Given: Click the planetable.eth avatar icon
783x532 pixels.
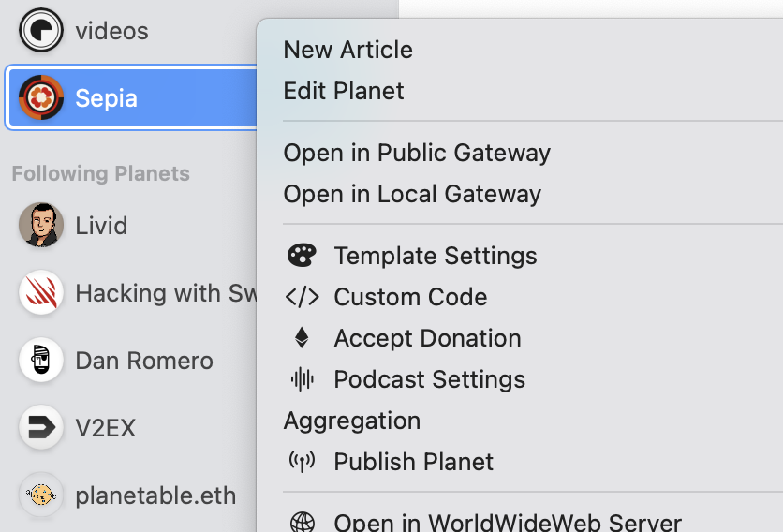Looking at the screenshot, I should pyautogui.click(x=41, y=495).
